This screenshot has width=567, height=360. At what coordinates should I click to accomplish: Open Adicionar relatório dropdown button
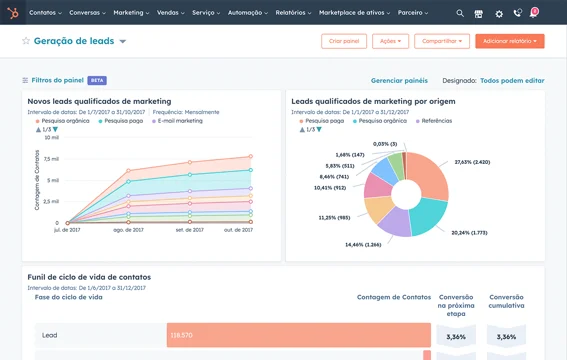[x=510, y=41]
